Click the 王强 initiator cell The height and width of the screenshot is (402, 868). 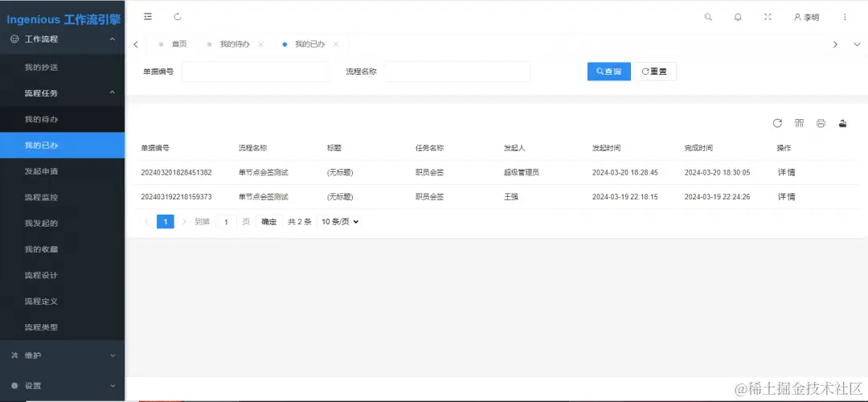511,196
